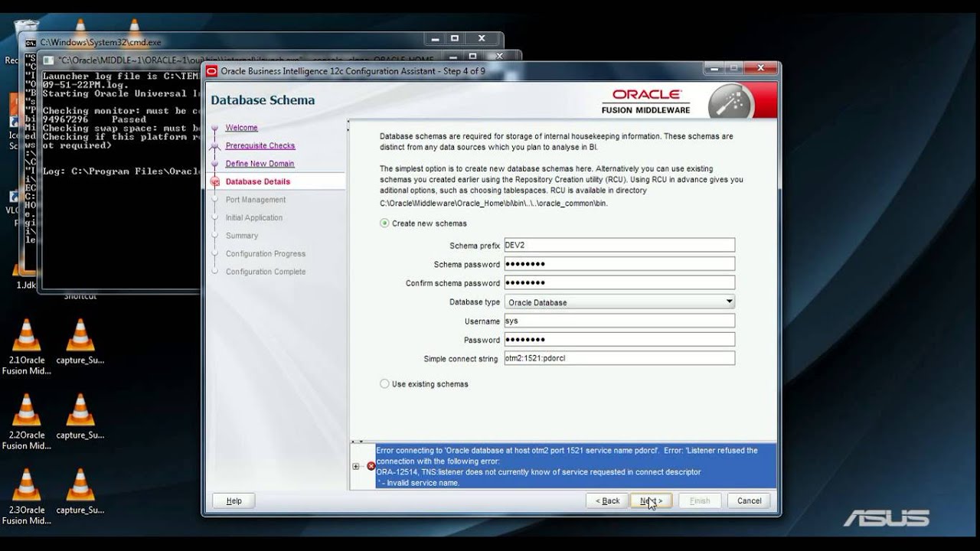Click the Oracle icon in the title bar
980x551 pixels.
click(x=212, y=71)
